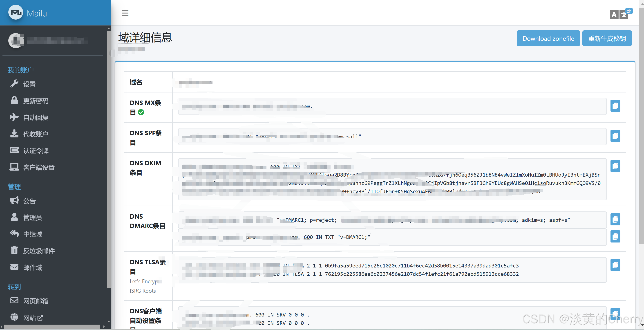Click the Download zonefile button
Viewport: 644px width, 330px height.
548,38
